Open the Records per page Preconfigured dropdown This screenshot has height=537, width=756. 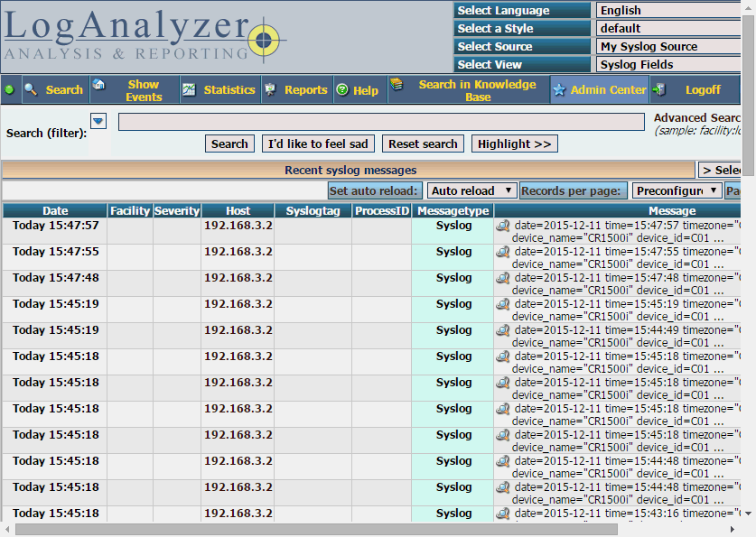(677, 190)
